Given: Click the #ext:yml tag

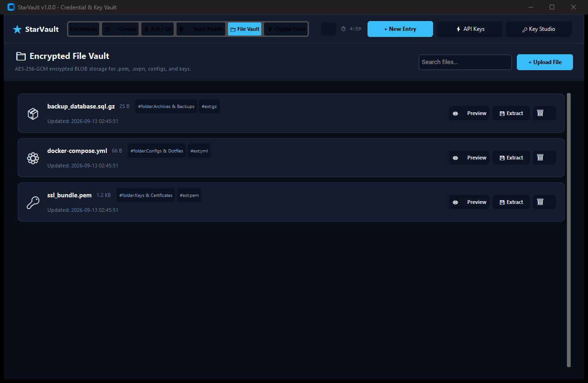Looking at the screenshot, I should 199,151.
